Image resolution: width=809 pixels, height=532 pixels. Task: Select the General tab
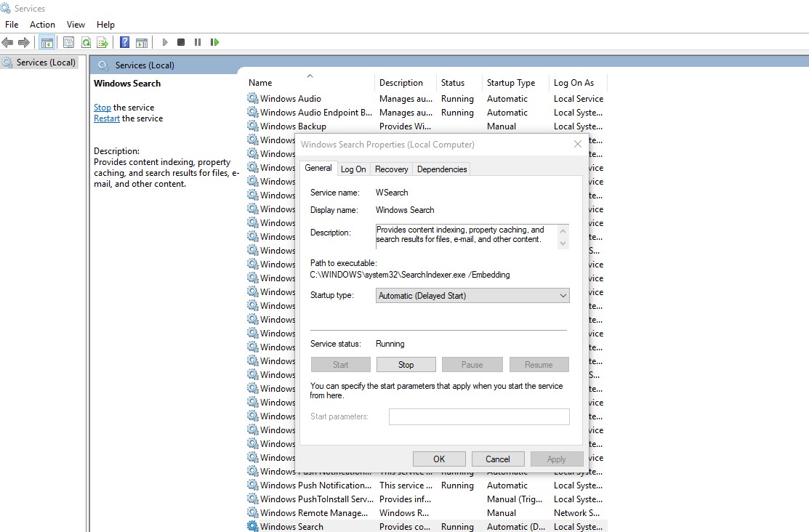318,168
